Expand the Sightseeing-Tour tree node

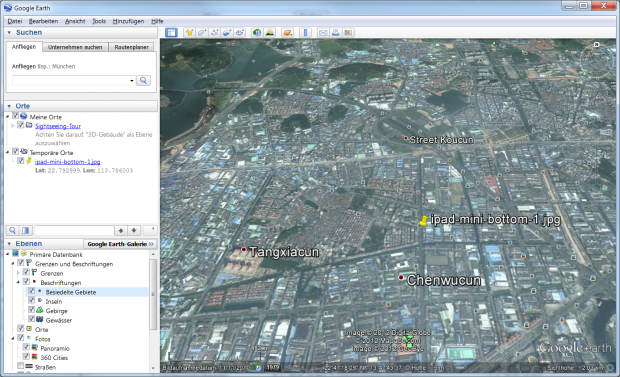[x=13, y=125]
